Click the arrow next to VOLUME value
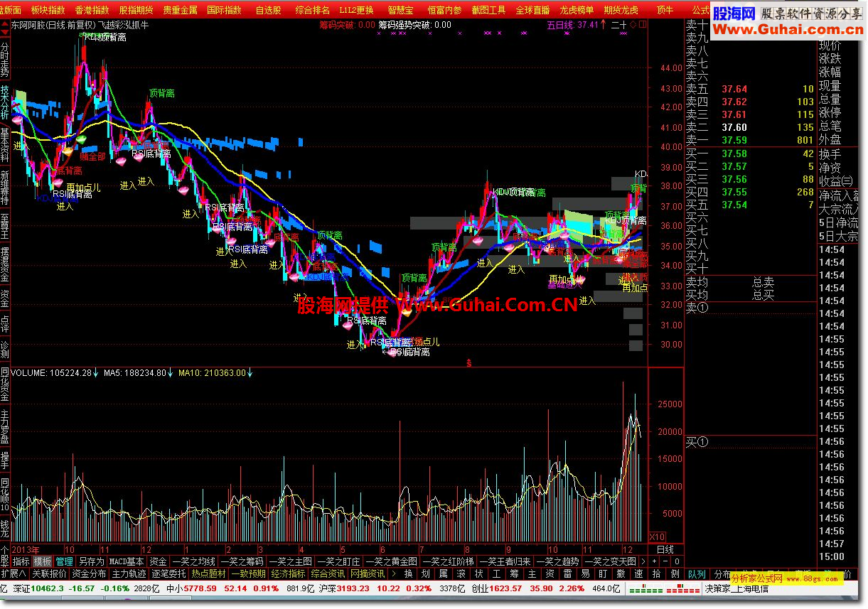Image resolution: width=868 pixels, height=609 pixels. pos(95,372)
